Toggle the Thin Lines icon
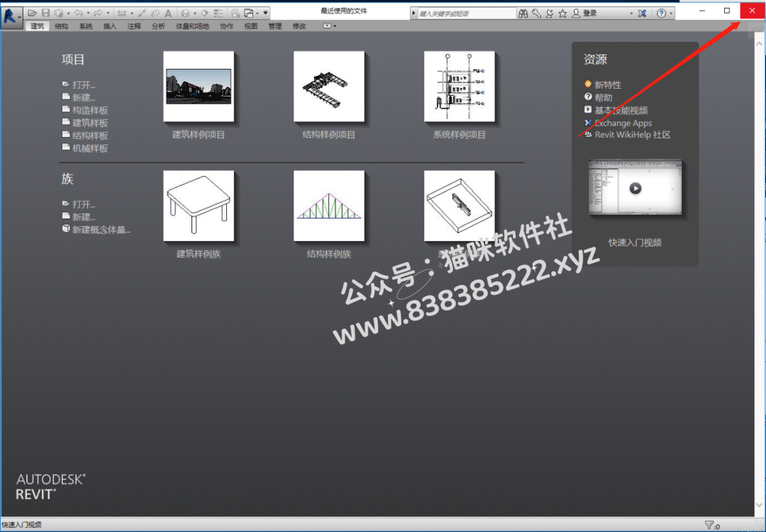This screenshot has width=766, height=532. (x=218, y=13)
